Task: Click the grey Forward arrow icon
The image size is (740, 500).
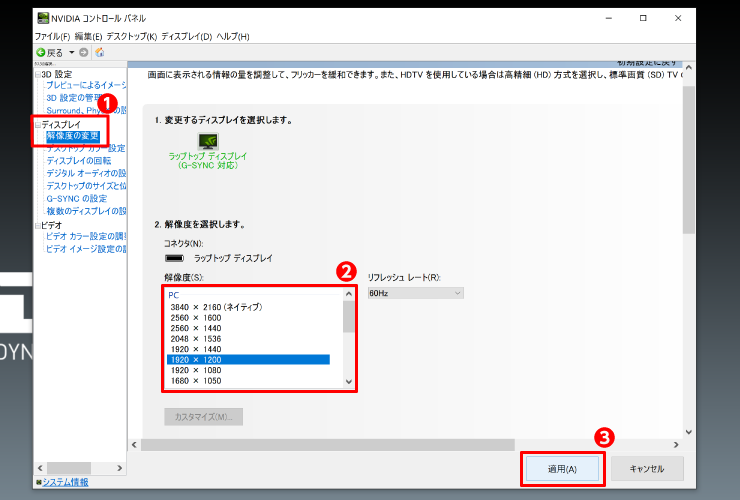Action: (84, 52)
